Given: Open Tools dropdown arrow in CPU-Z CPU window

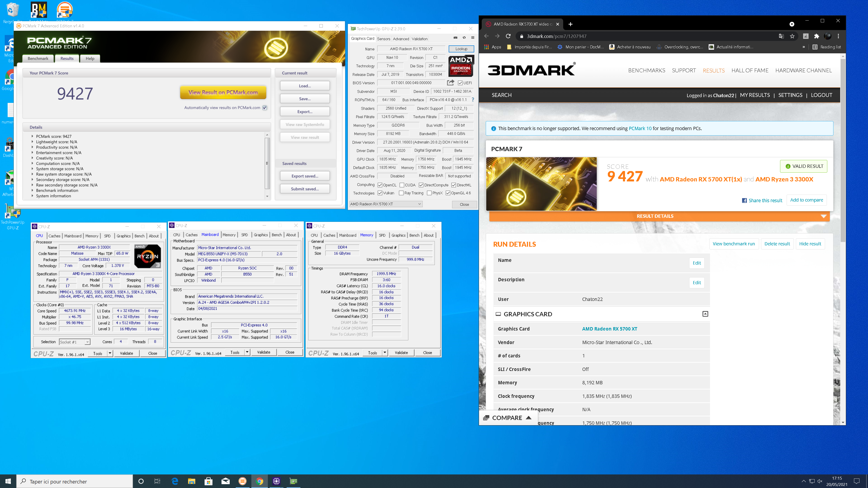Looking at the screenshot, I should click(110, 353).
